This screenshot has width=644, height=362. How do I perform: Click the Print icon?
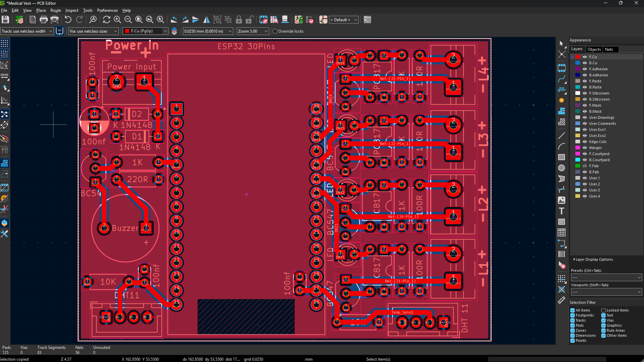(43, 20)
